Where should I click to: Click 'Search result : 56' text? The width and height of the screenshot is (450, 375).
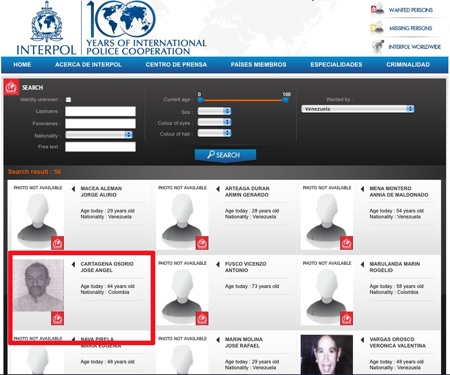pyautogui.click(x=35, y=172)
